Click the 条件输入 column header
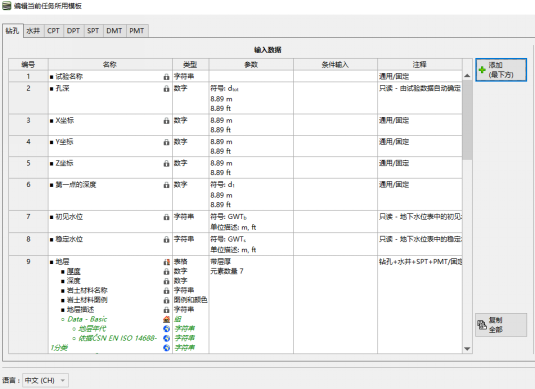Viewport: 535px width, 389px height. pos(335,64)
